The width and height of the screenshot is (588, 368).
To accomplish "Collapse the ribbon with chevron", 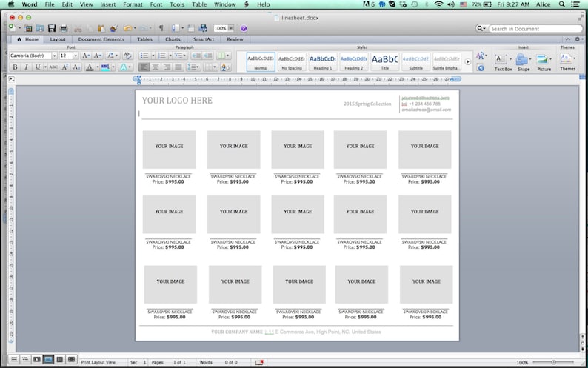I will tap(568, 39).
